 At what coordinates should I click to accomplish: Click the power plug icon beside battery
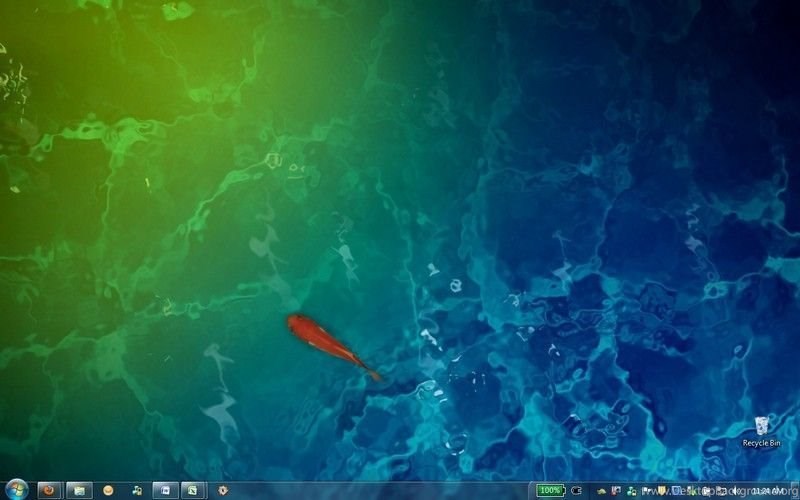pyautogui.click(x=576, y=490)
